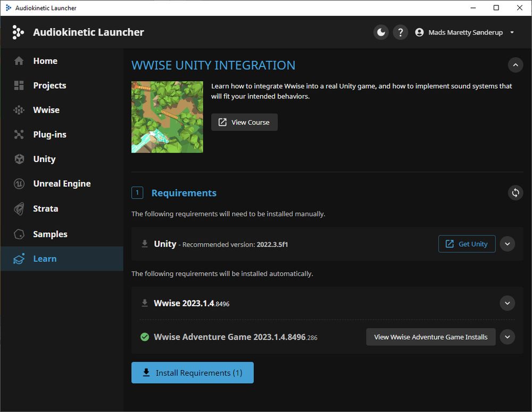This screenshot has height=412, width=532.
Task: Click the Unity download arrow icon
Action: click(x=145, y=244)
